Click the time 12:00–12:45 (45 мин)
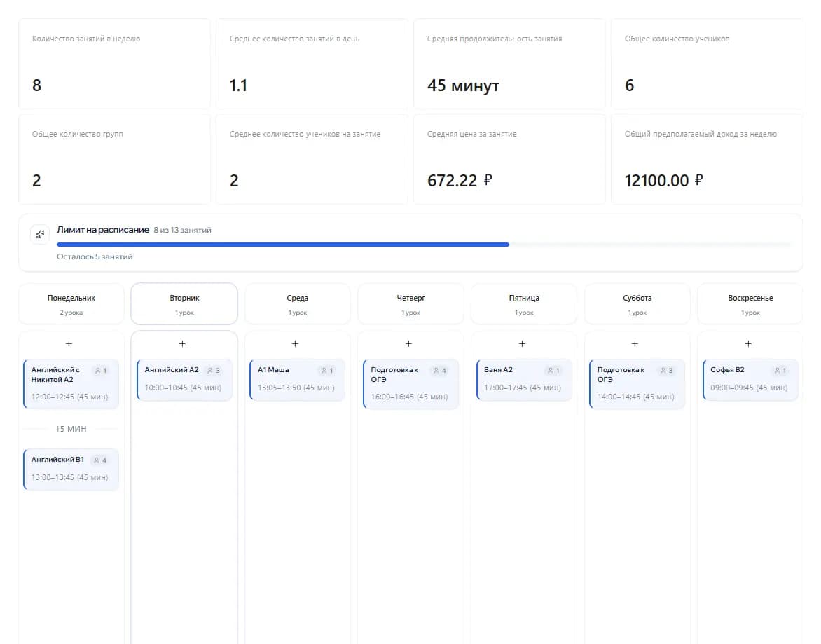Screen dimensions: 821x644 point(69,397)
